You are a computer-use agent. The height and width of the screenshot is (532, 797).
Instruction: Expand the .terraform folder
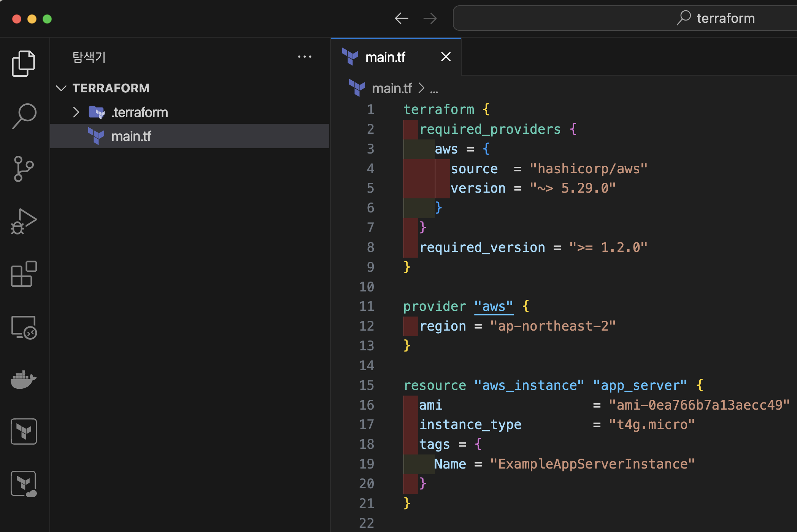coord(76,112)
